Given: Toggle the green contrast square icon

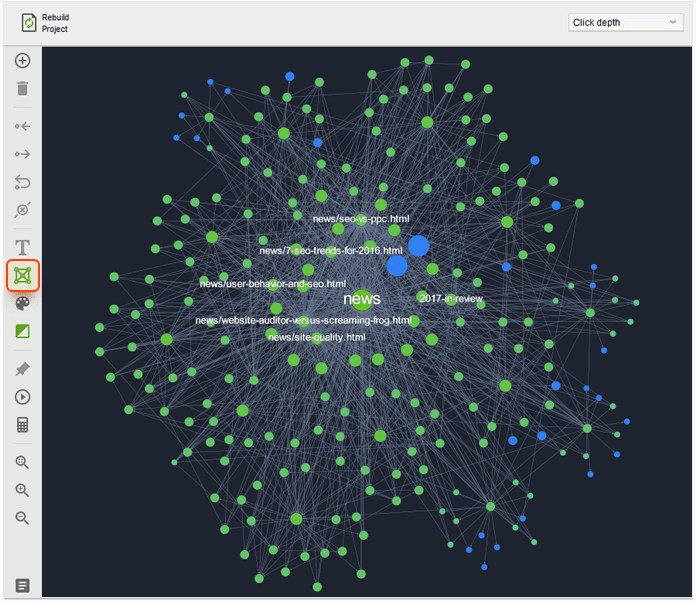Looking at the screenshot, I should tap(22, 331).
